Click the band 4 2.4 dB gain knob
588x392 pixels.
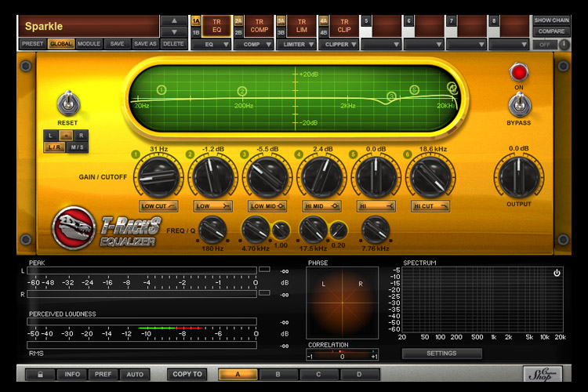321,177
